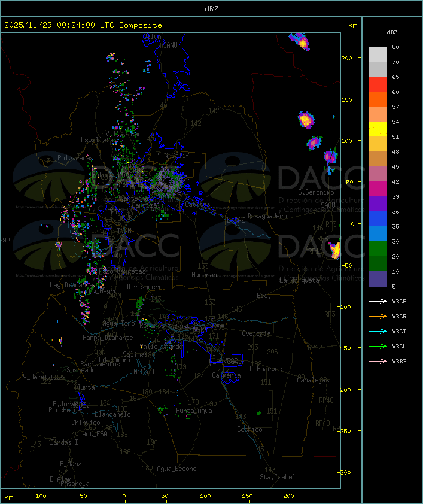
Task: Click the Uspallata place label
Action: pyautogui.click(x=97, y=140)
